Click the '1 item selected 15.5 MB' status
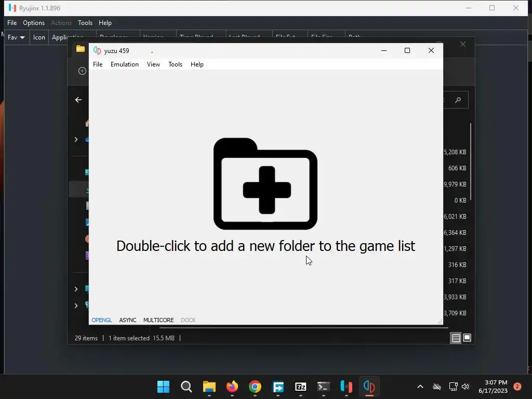Screen dimensions: 532x399 point(141,338)
